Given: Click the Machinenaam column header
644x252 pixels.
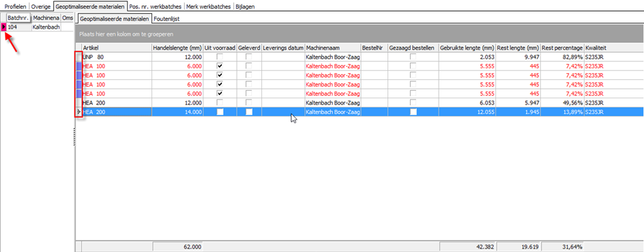Looking at the screenshot, I should (x=332, y=48).
